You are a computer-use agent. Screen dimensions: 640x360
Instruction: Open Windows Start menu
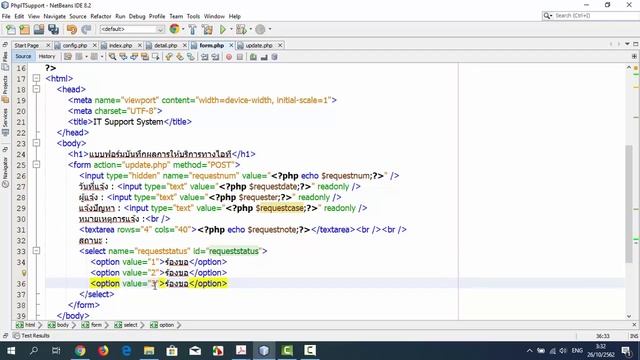coord(11,351)
